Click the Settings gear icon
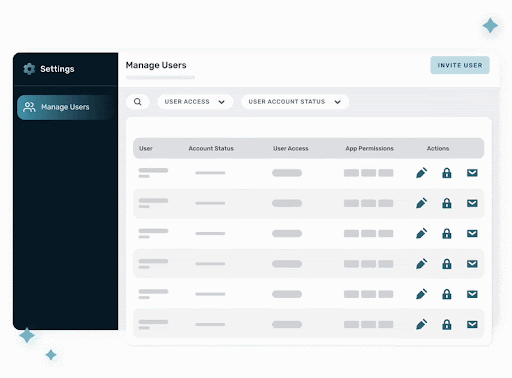The width and height of the screenshot is (512, 378). pos(29,69)
